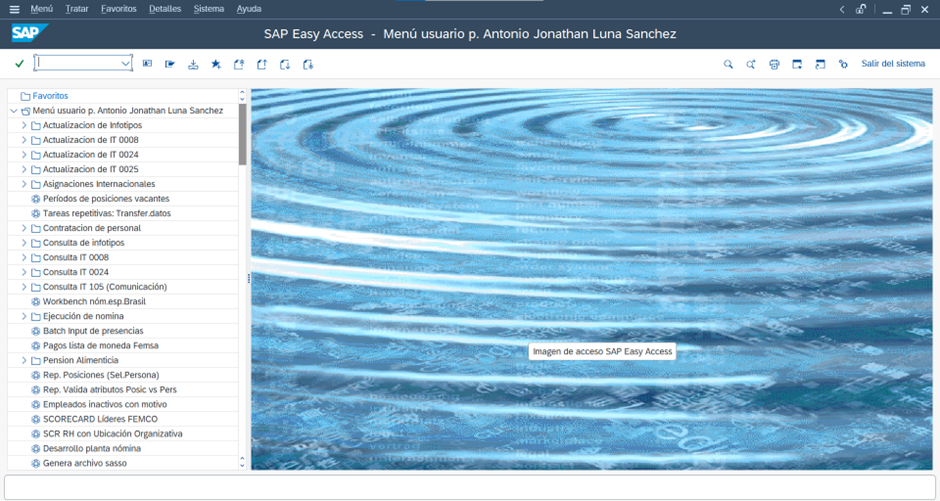Click the tree panel vertical scrollbar thumb
The width and height of the screenshot is (940, 501).
[x=242, y=134]
